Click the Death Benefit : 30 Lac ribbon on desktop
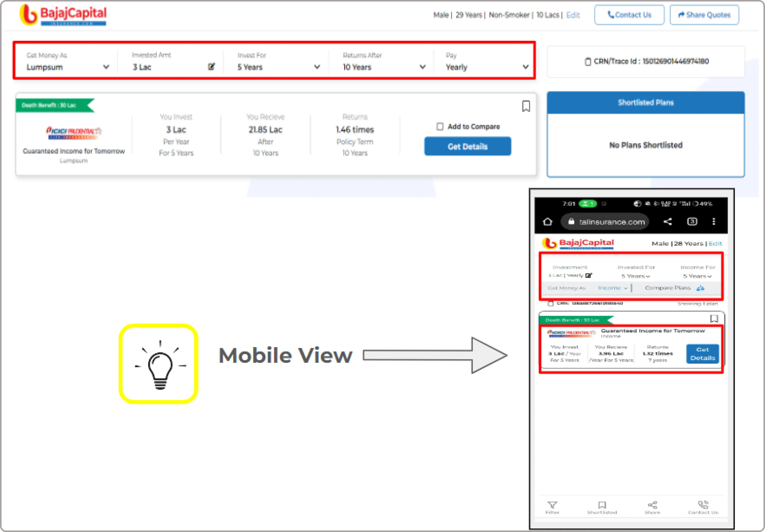 55,105
